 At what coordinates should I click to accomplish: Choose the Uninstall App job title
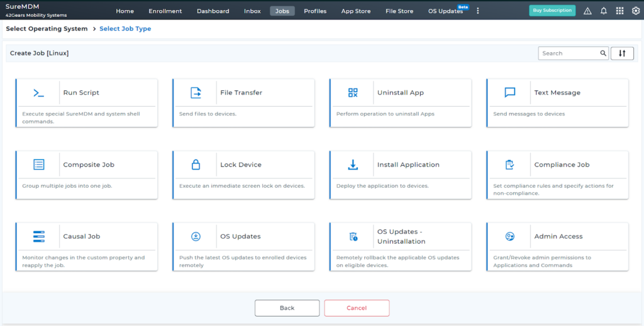(x=401, y=93)
